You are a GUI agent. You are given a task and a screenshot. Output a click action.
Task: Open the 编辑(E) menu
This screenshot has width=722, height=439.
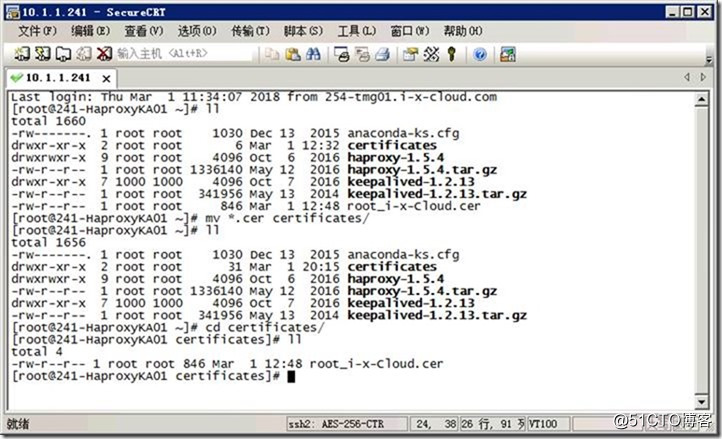tap(90, 31)
